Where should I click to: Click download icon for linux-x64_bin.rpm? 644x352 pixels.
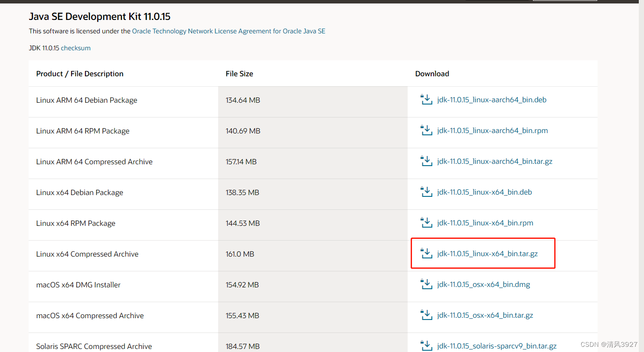click(427, 222)
